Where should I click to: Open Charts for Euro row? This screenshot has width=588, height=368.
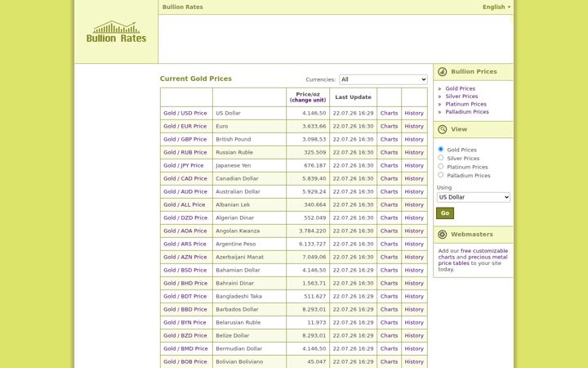389,126
